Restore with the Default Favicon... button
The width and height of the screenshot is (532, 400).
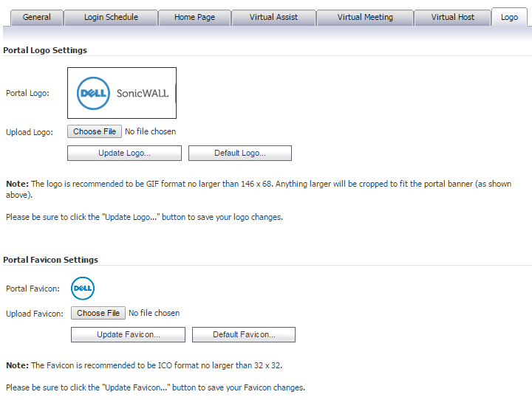pos(244,334)
